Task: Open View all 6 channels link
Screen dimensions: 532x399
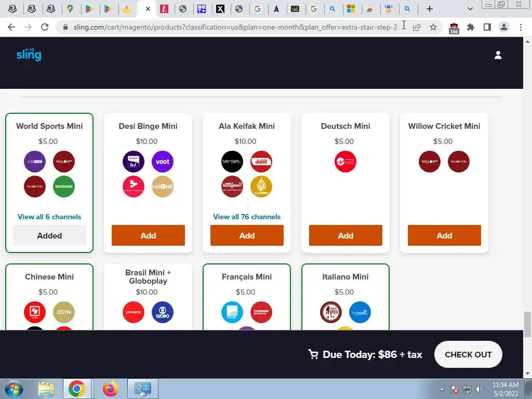Action: coord(49,217)
